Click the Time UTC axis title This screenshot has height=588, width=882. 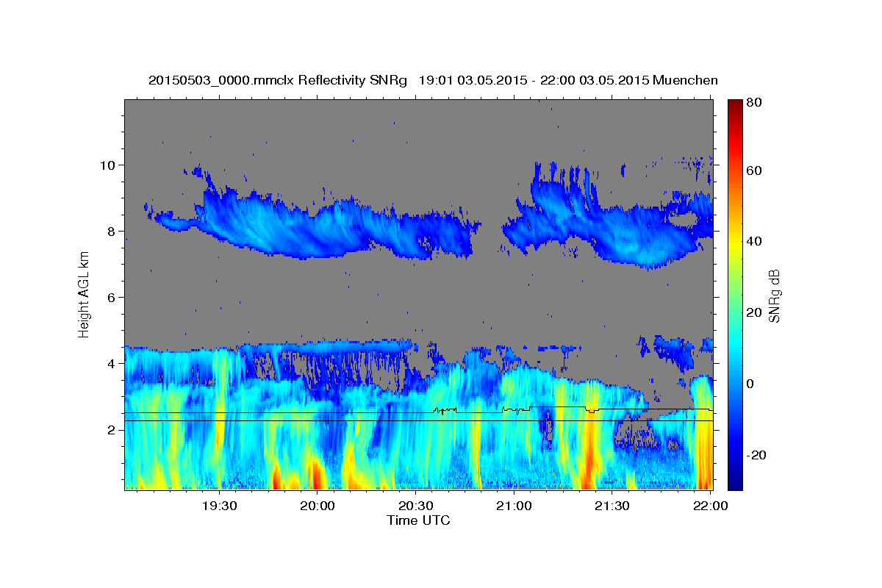click(418, 520)
